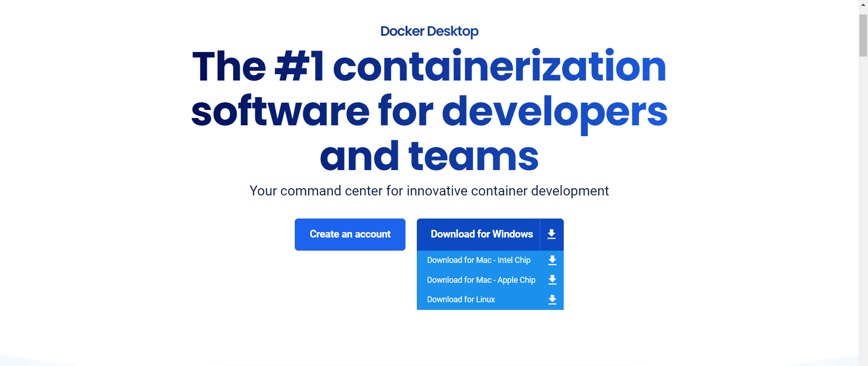The height and width of the screenshot is (366, 868).
Task: Click the download icon on the Linux row
Action: pyautogui.click(x=552, y=299)
